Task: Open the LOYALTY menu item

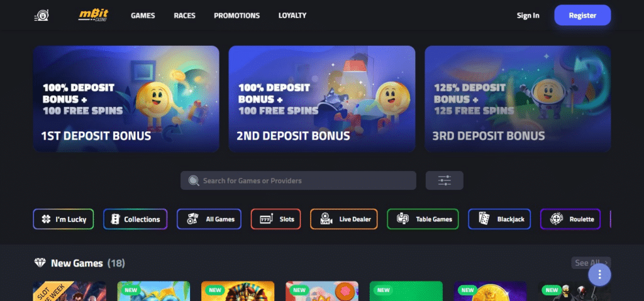Action: pos(292,16)
